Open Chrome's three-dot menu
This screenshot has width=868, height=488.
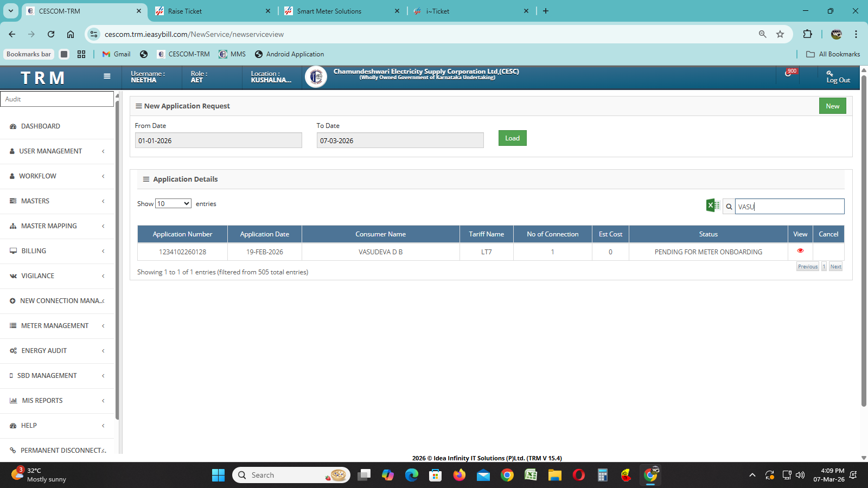tap(856, 34)
